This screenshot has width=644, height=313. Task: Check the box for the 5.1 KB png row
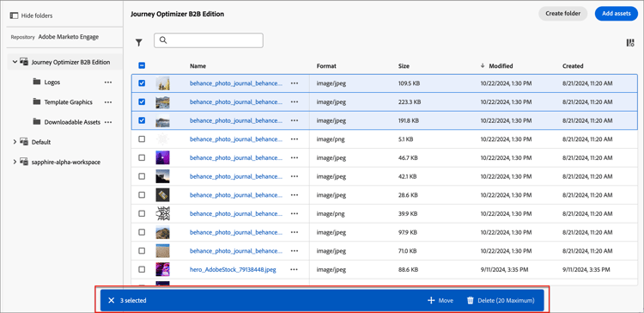(142, 139)
